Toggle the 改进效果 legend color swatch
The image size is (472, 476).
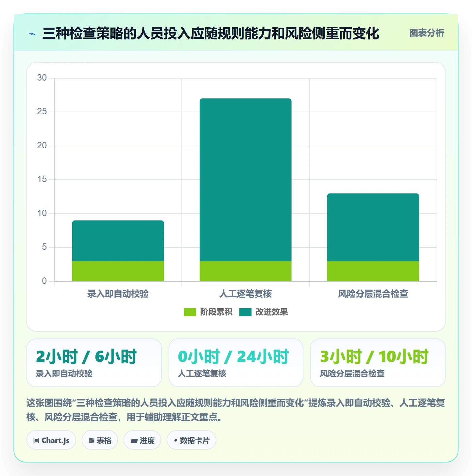pyautogui.click(x=245, y=312)
